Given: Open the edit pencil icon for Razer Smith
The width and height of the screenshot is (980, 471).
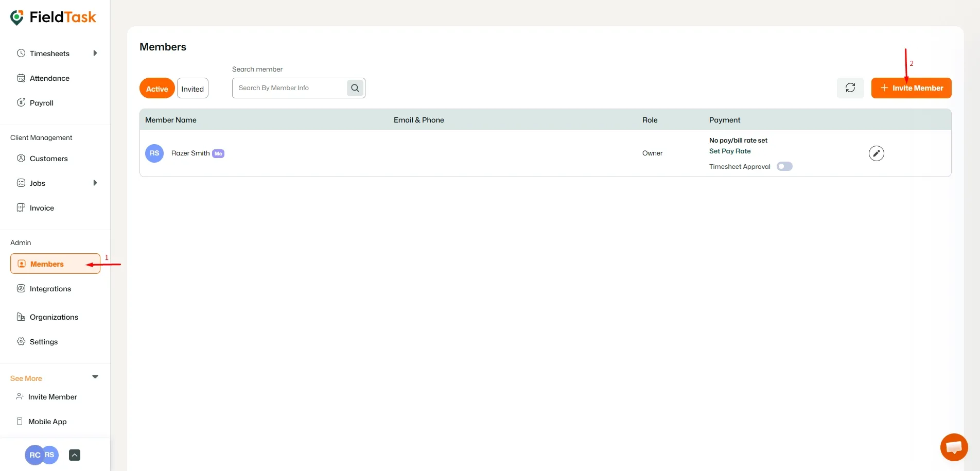Looking at the screenshot, I should [x=877, y=153].
